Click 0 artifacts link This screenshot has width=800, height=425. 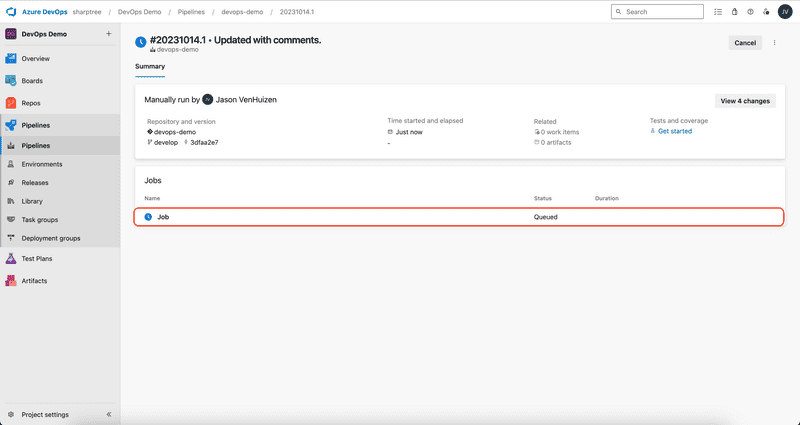[556, 142]
